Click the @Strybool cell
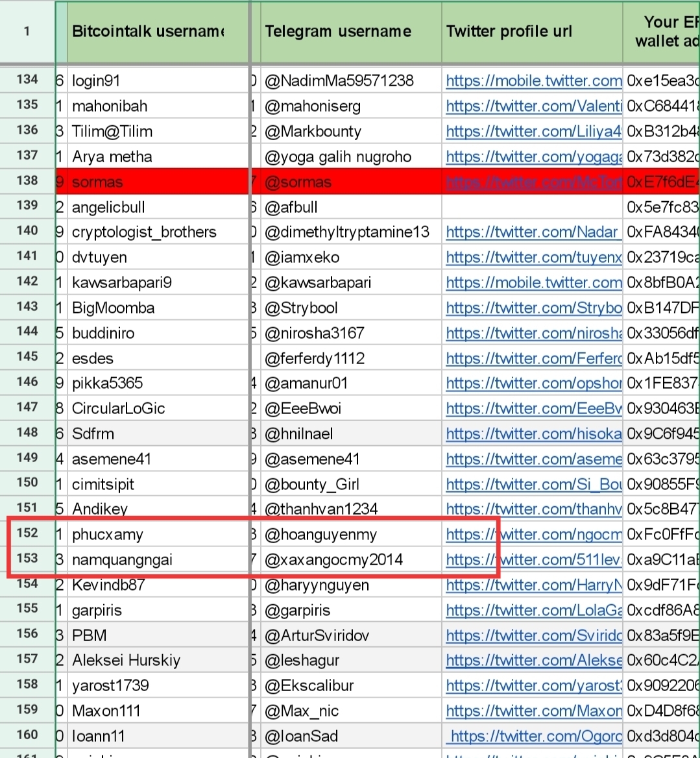This screenshot has height=758, width=700. [x=351, y=308]
